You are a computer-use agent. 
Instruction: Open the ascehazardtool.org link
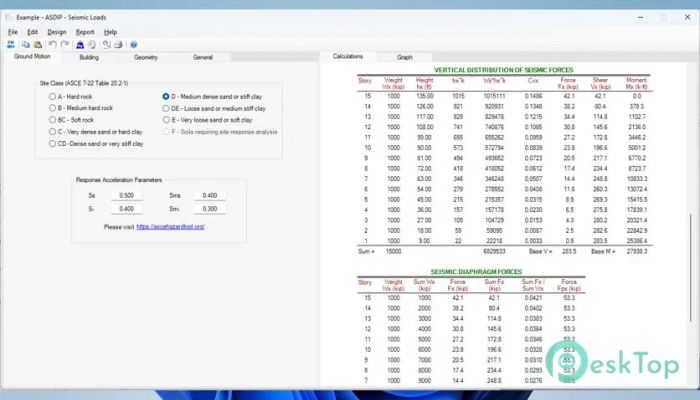pyautogui.click(x=170, y=227)
